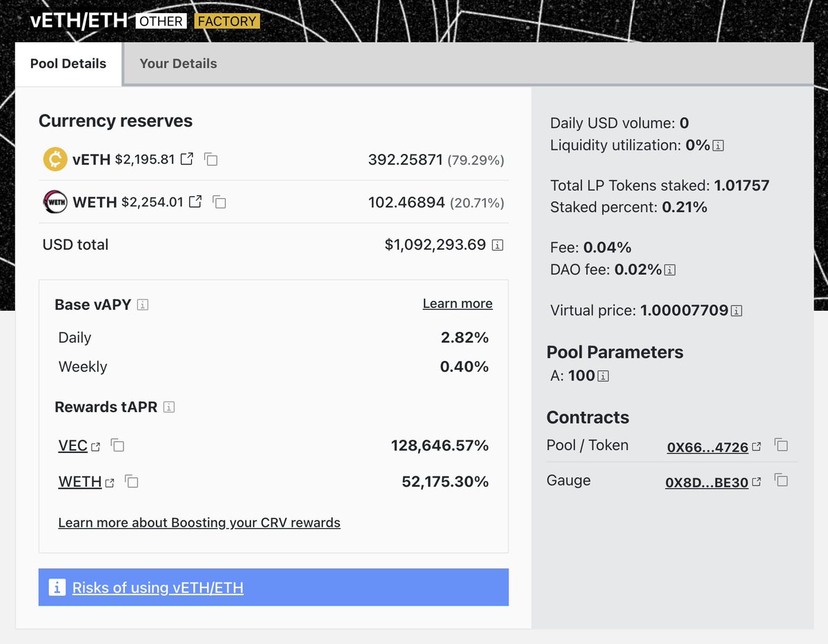The image size is (828, 644).
Task: Select Fee value 0.04%
Action: tap(607, 248)
